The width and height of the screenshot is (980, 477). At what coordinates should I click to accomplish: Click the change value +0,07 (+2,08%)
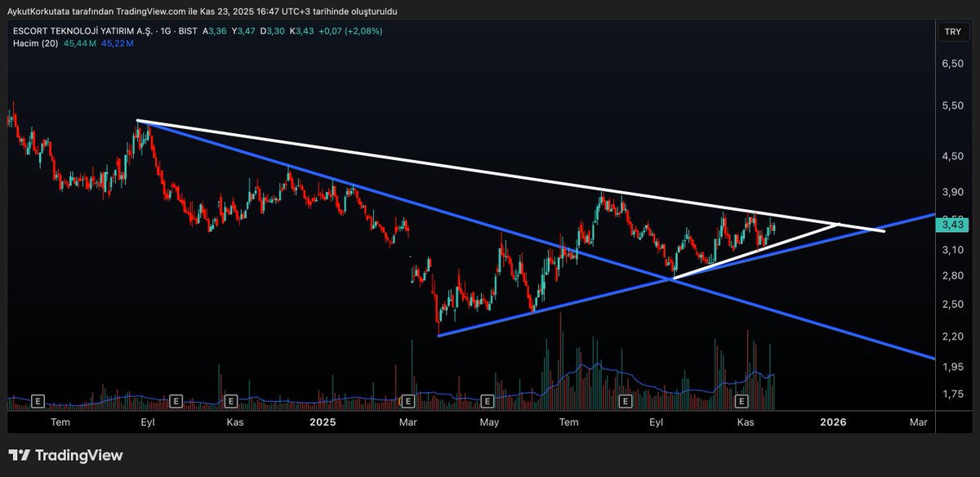point(349,31)
